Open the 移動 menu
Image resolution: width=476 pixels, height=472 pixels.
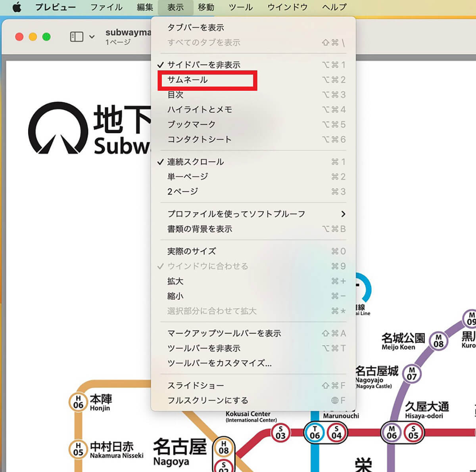[x=206, y=7]
